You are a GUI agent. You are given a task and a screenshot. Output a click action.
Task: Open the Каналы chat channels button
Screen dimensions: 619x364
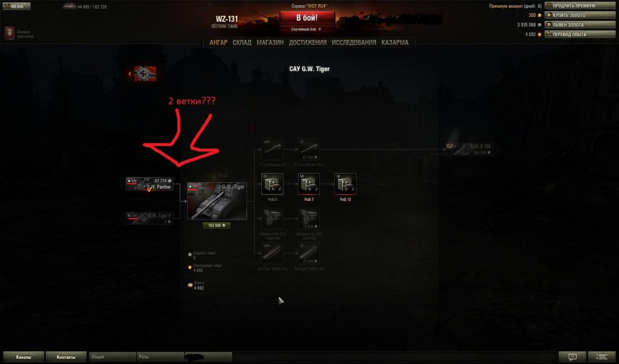(23, 357)
